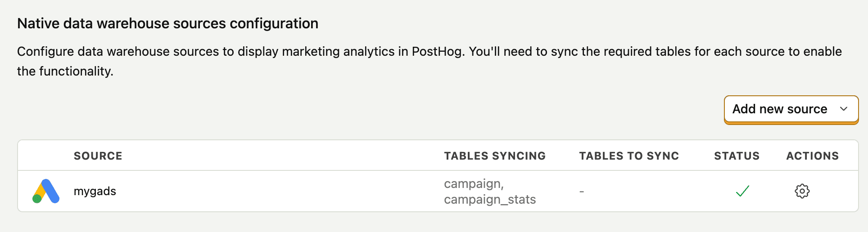Viewport: 868px width, 232px height.
Task: Select the mygads source name
Action: 95,192
